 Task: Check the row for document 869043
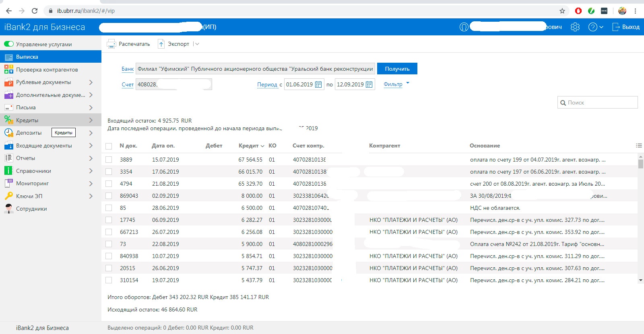click(109, 196)
